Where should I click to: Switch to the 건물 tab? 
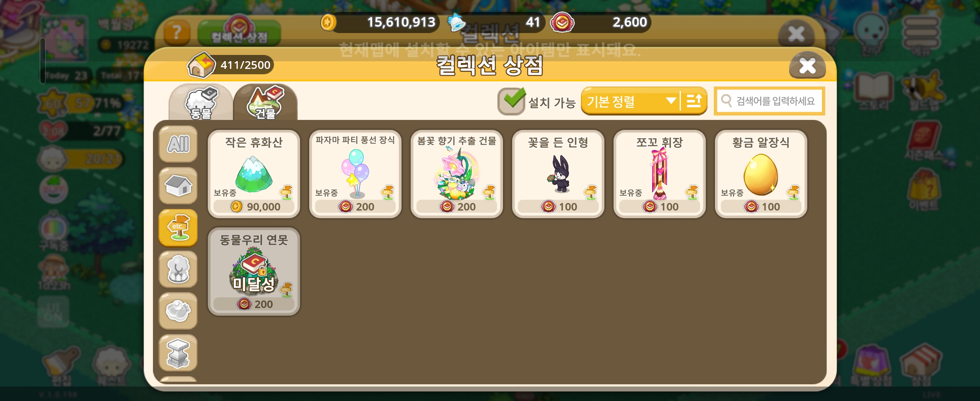tap(265, 102)
